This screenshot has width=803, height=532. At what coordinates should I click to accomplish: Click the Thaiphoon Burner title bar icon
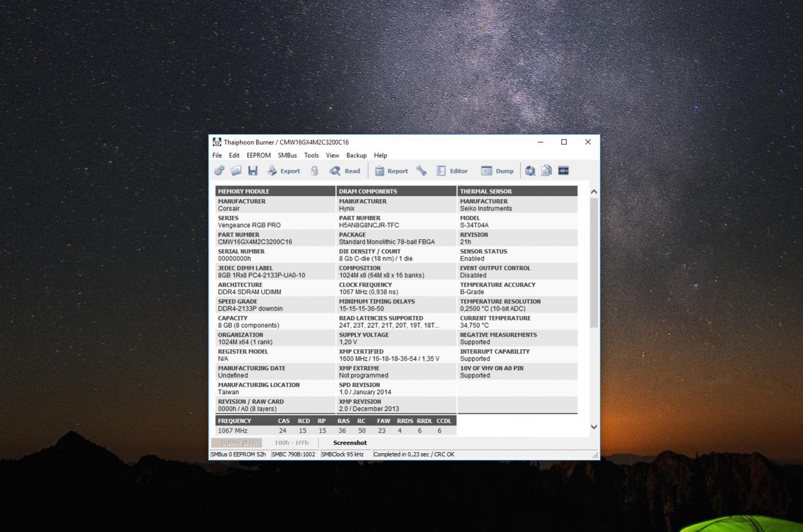pos(217,142)
